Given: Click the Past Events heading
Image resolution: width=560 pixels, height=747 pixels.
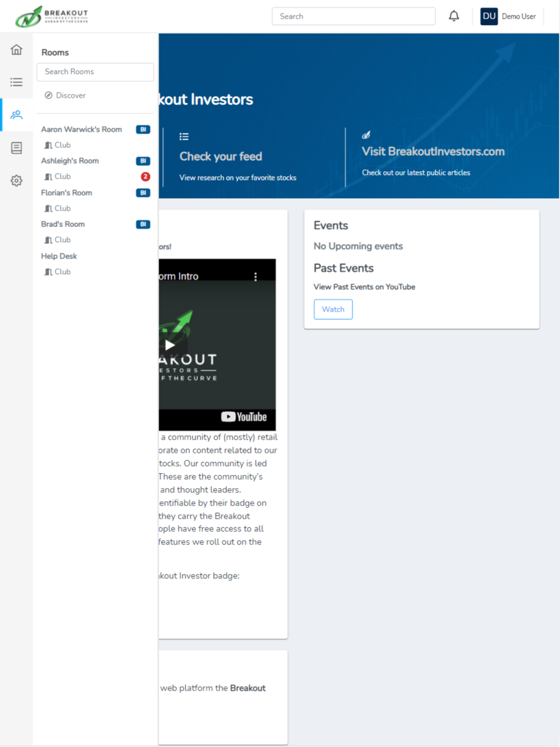Looking at the screenshot, I should pyautogui.click(x=343, y=268).
